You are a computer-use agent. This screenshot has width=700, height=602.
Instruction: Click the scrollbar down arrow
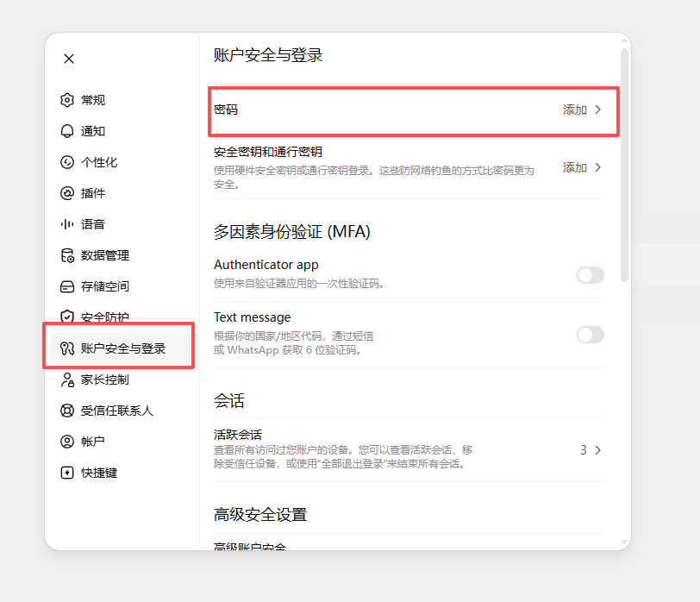(x=624, y=542)
